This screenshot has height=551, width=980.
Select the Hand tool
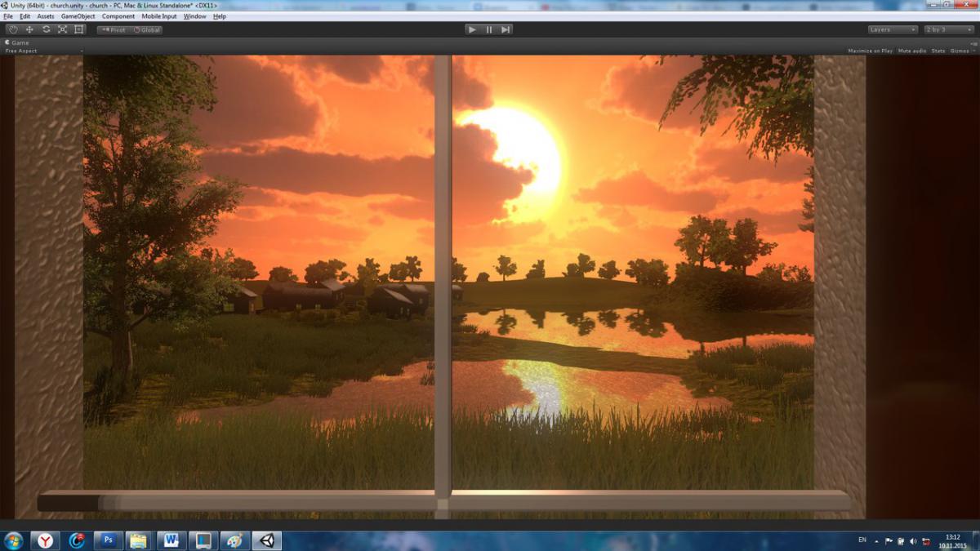tap(13, 29)
